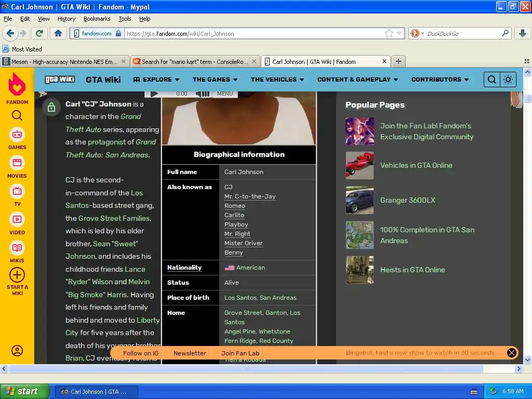Viewport: 532px width, 399px height.
Task: Play the audio clip with the play button
Action: 154,94
